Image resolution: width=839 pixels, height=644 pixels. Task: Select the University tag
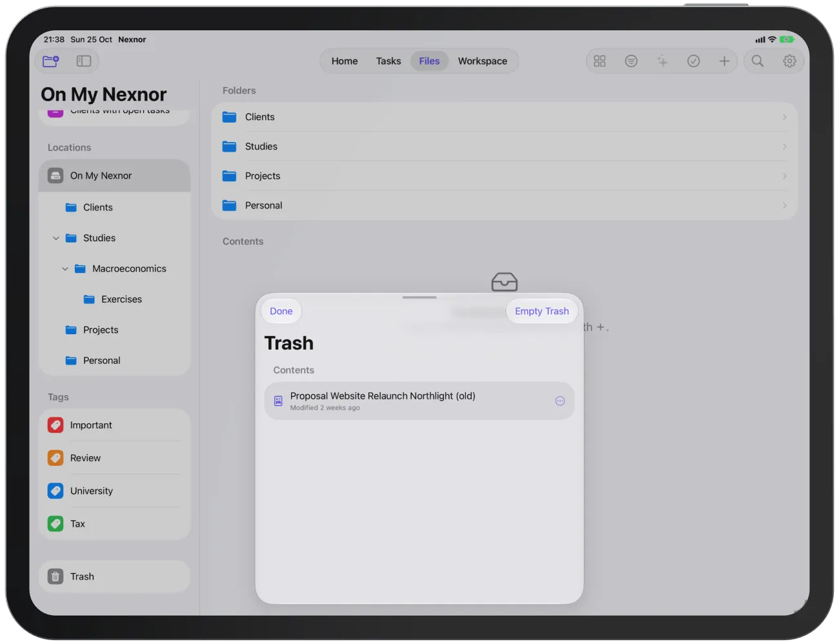tap(115, 491)
